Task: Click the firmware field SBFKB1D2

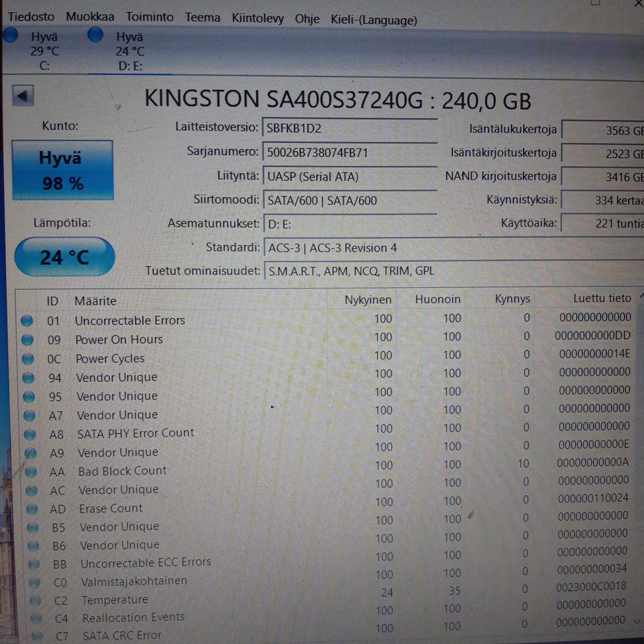Action: (350, 128)
